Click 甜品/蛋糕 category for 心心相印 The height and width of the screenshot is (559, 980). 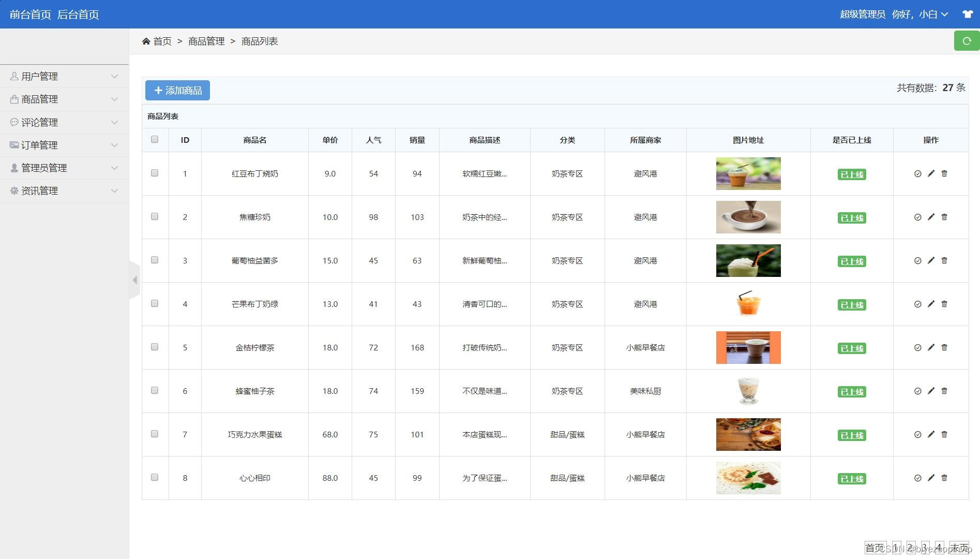tap(567, 478)
